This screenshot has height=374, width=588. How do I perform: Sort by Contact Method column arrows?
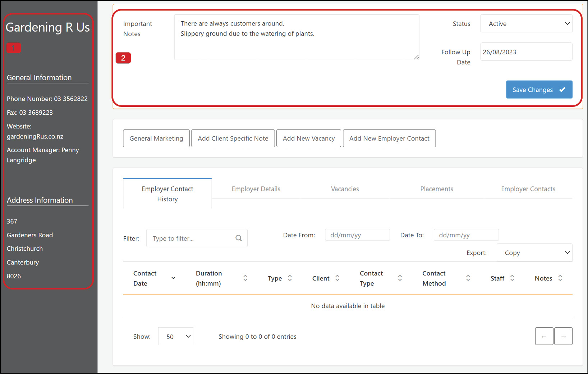468,278
